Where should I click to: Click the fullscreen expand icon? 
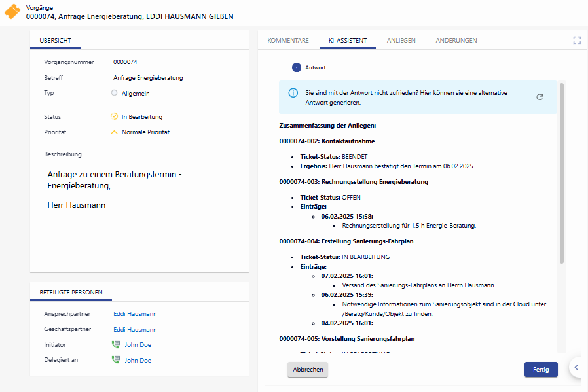point(577,40)
